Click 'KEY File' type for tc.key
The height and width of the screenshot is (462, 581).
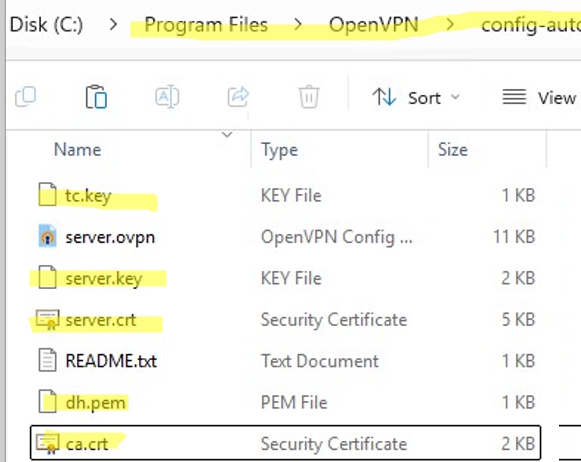point(291,196)
